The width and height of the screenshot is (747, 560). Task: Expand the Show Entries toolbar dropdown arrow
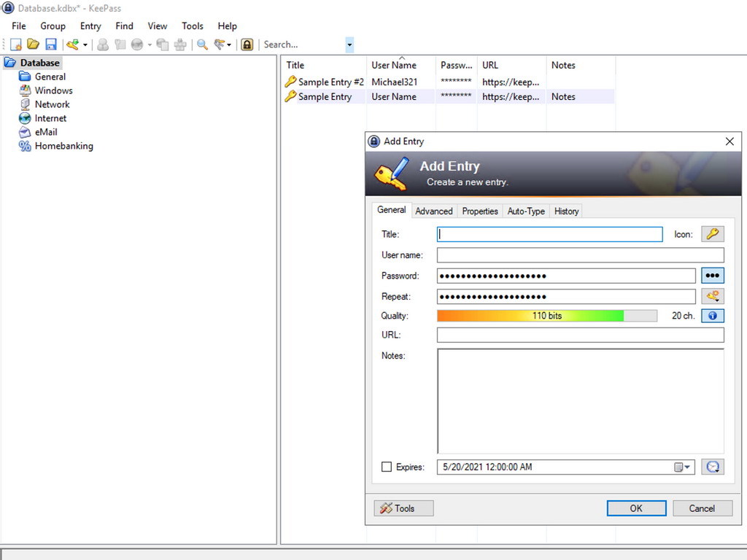229,44
